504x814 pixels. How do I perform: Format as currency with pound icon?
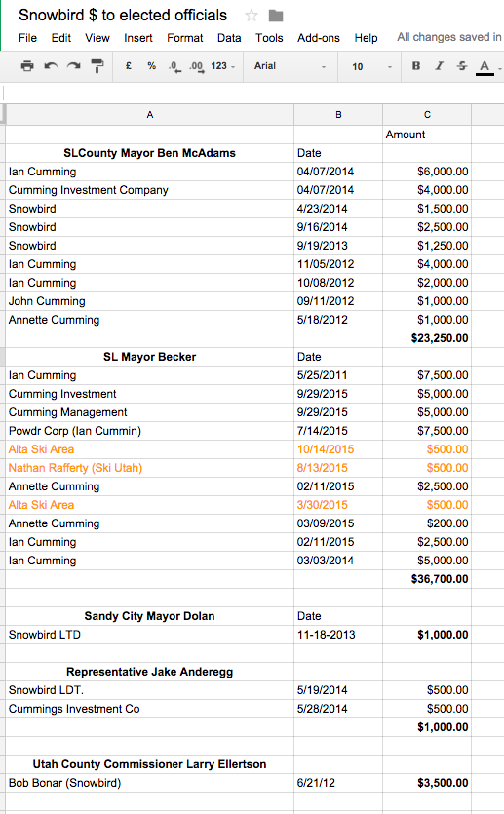tap(129, 66)
